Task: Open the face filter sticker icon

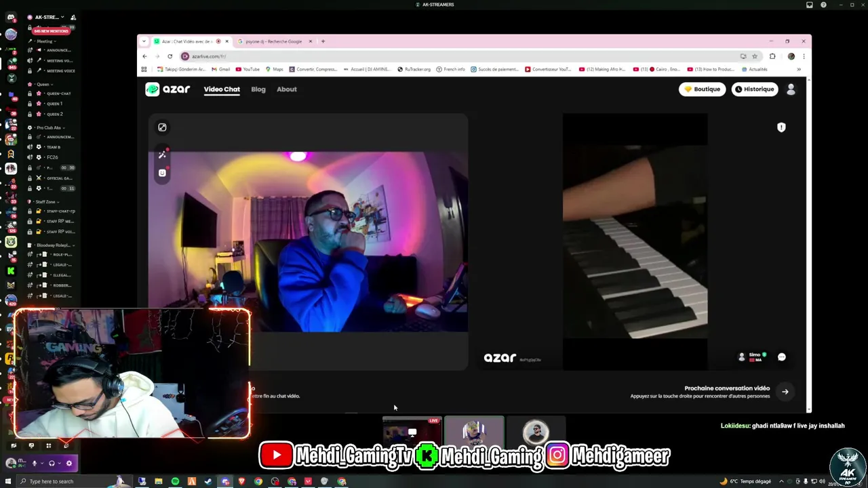Action: (x=162, y=173)
